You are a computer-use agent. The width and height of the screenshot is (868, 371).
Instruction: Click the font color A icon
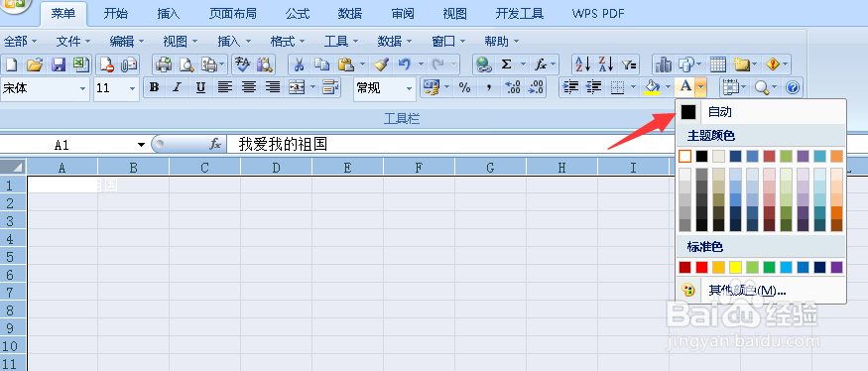[x=685, y=87]
